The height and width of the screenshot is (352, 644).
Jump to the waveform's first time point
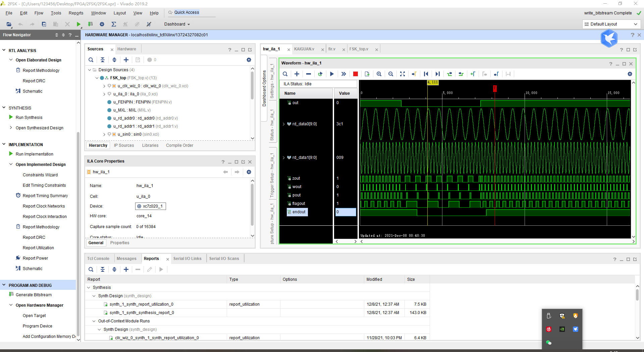pyautogui.click(x=426, y=74)
